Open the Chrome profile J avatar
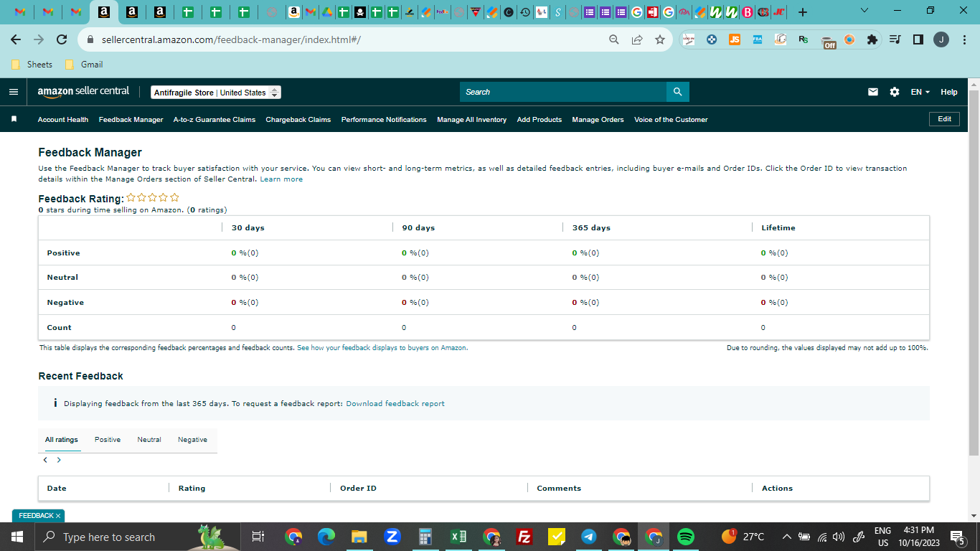 click(x=941, y=39)
